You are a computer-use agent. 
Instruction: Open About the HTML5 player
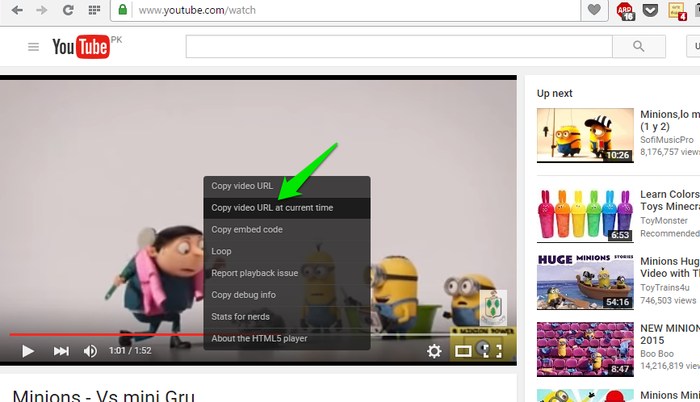tap(287, 339)
